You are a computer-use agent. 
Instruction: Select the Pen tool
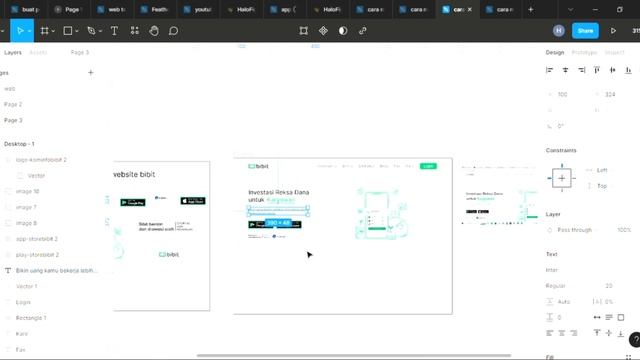(x=91, y=31)
